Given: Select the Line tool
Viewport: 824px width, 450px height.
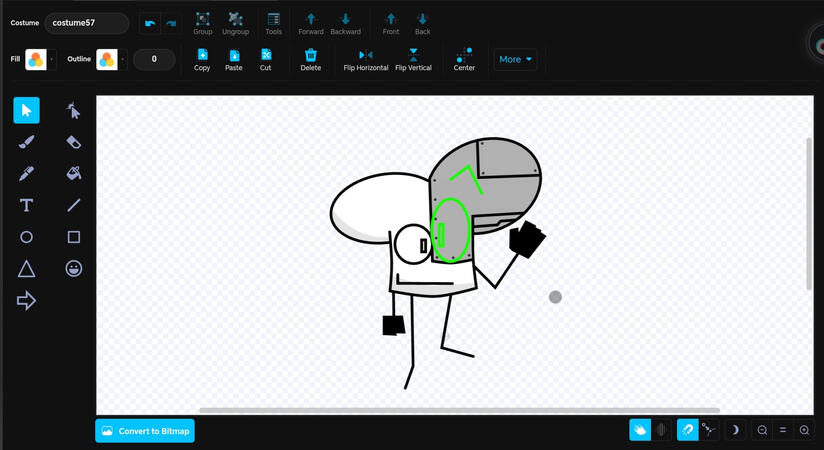Looking at the screenshot, I should point(74,206).
